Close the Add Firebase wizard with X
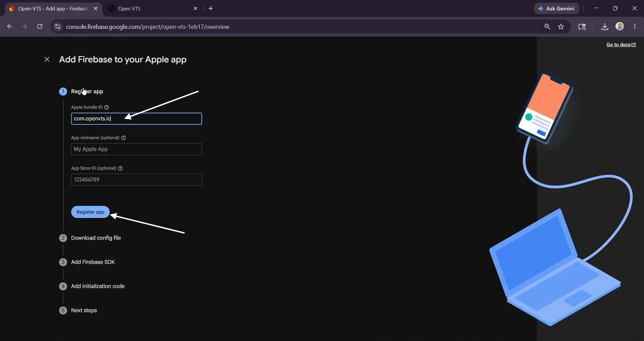This screenshot has width=644, height=341. [47, 59]
